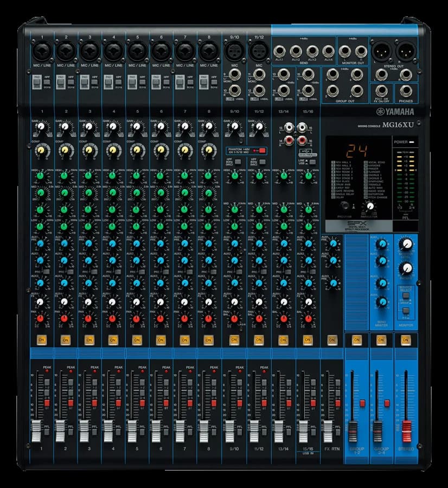The image size is (448, 488).
Task: Click the AUX1 SEND jack
Action: coord(279,51)
